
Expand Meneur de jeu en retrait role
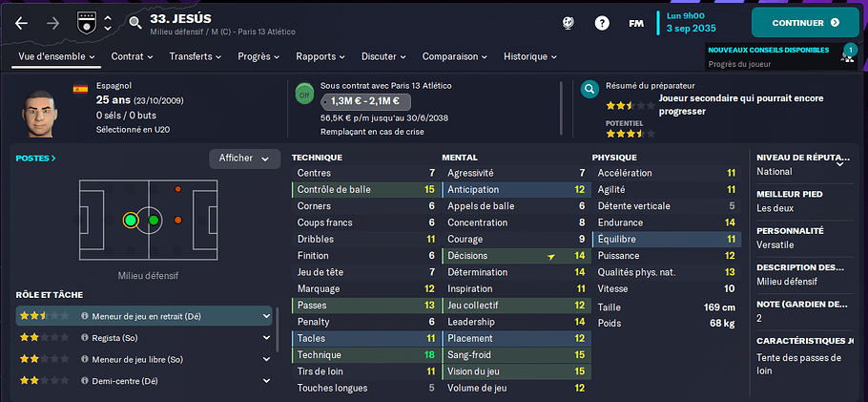click(x=266, y=317)
